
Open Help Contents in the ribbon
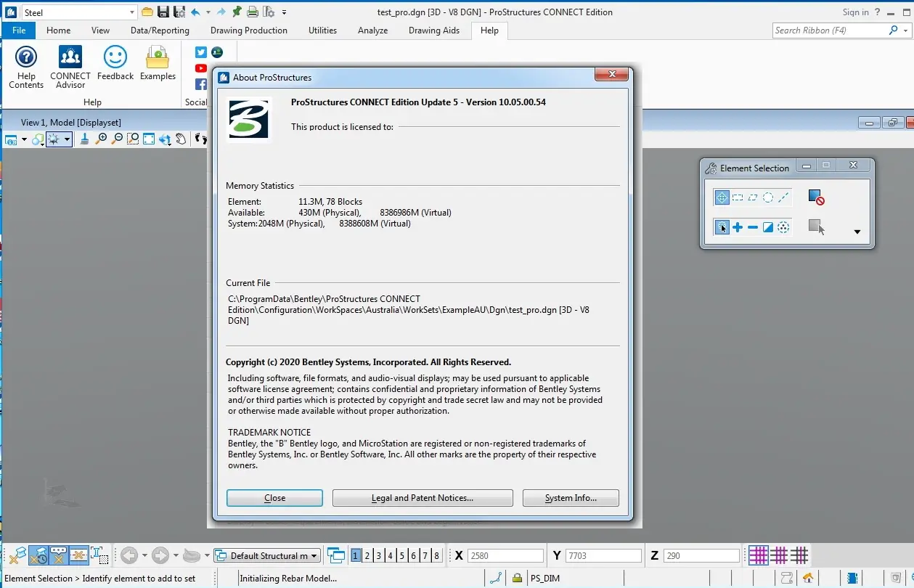click(x=26, y=68)
